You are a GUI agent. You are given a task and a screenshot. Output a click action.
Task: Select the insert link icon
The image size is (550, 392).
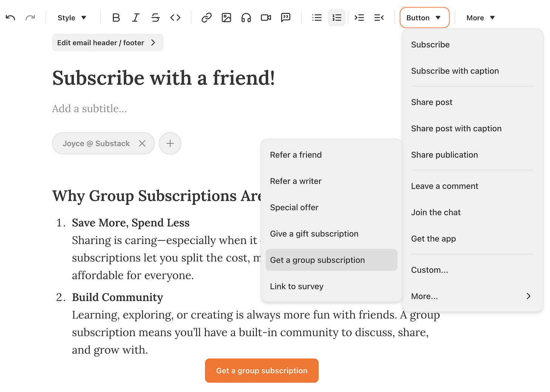click(x=207, y=17)
